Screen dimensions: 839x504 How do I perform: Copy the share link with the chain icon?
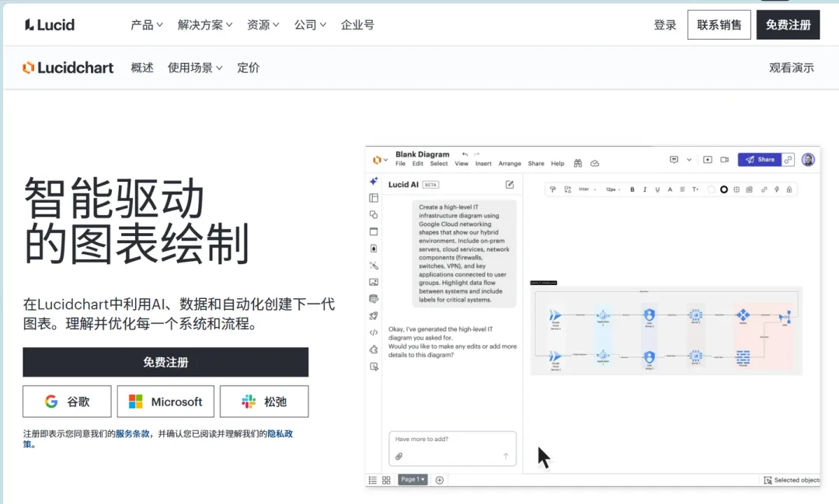pos(789,159)
